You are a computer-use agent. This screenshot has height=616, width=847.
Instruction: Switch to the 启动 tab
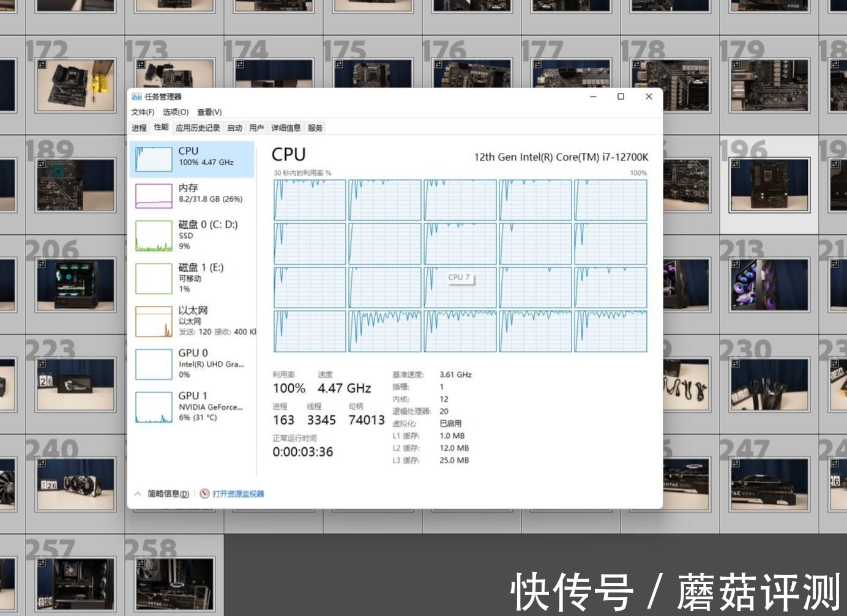pos(234,128)
